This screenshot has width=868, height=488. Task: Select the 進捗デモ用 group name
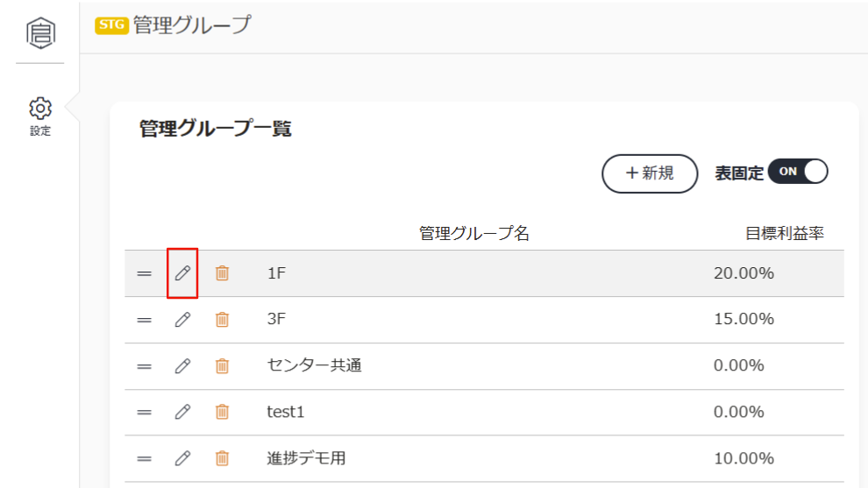tap(306, 458)
